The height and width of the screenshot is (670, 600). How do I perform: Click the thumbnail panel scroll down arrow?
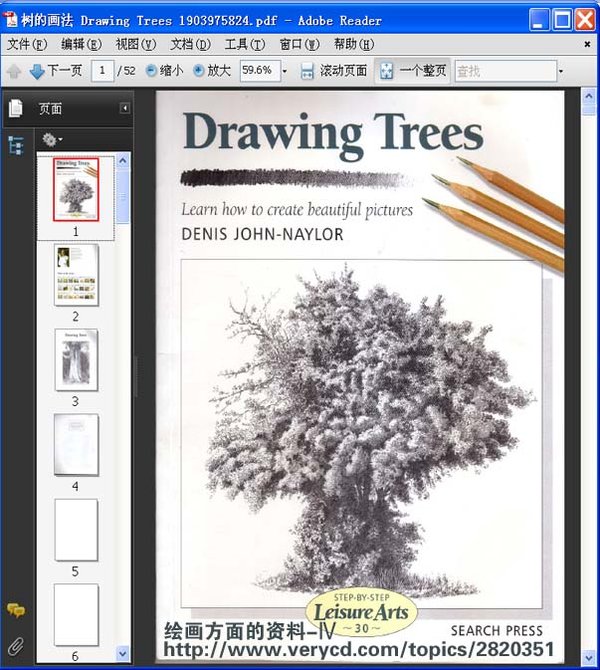(x=123, y=653)
